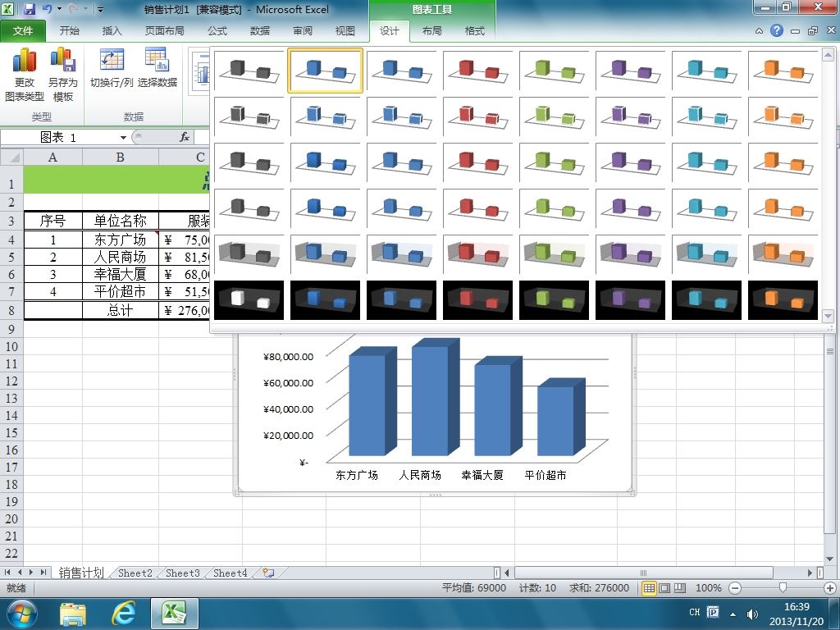Go to first sheet navigation arrow
The image size is (840, 630).
pyautogui.click(x=7, y=573)
